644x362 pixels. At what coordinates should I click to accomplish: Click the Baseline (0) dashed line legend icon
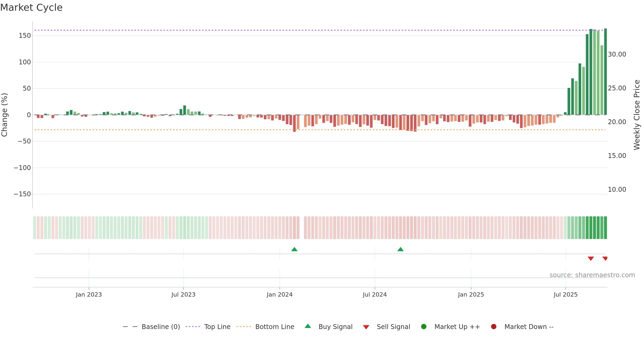point(130,327)
